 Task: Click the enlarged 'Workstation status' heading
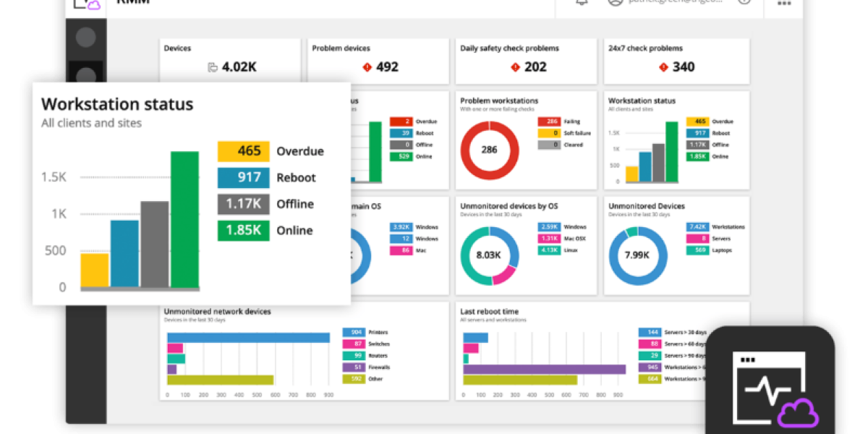pyautogui.click(x=117, y=104)
